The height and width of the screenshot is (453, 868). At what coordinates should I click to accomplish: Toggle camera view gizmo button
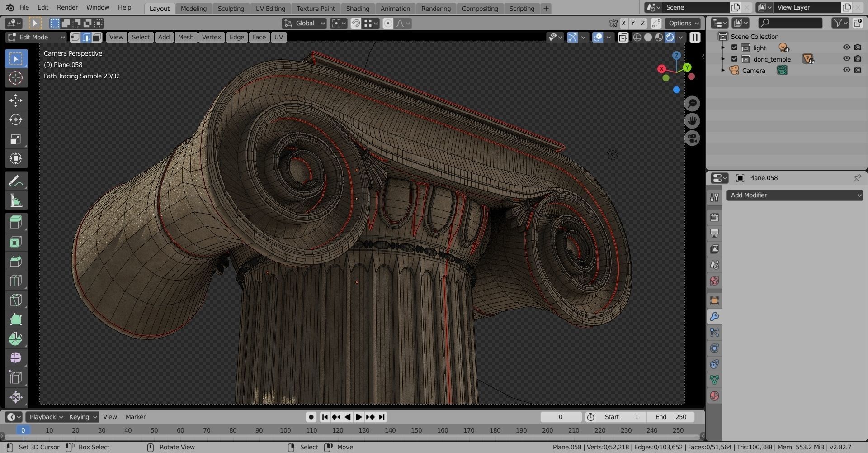(x=692, y=138)
